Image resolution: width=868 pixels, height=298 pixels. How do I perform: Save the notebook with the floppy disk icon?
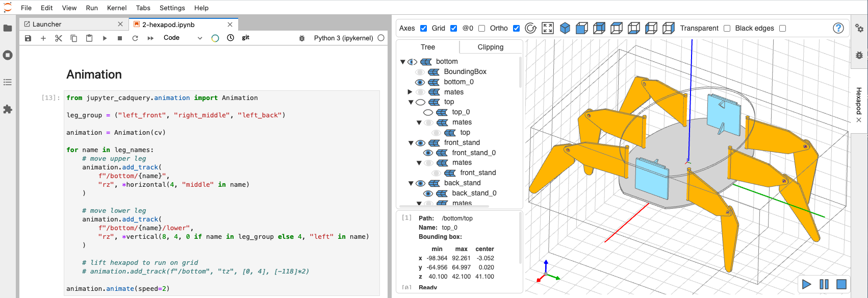28,38
